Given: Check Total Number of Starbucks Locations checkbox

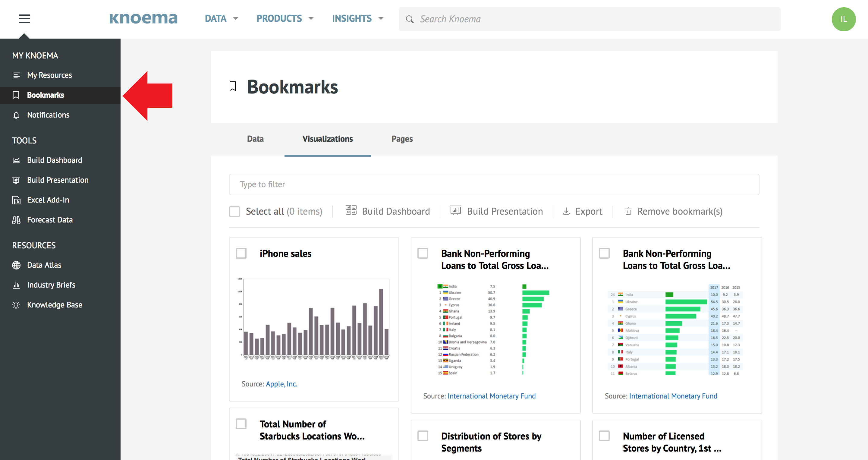Looking at the screenshot, I should [241, 424].
